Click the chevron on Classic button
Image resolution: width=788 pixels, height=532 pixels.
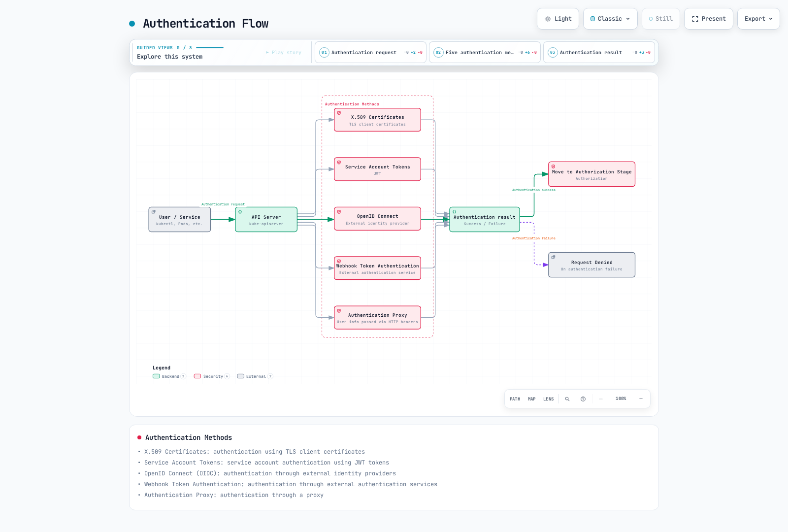click(628, 19)
